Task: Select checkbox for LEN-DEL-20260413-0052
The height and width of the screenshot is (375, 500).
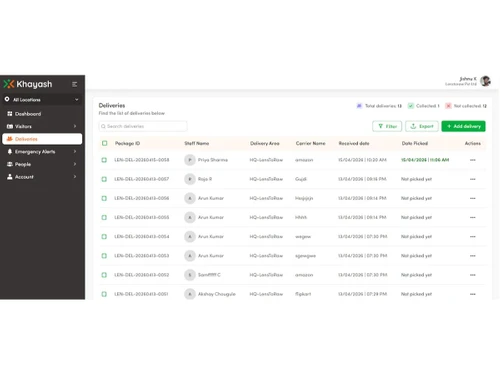Action: click(x=104, y=275)
